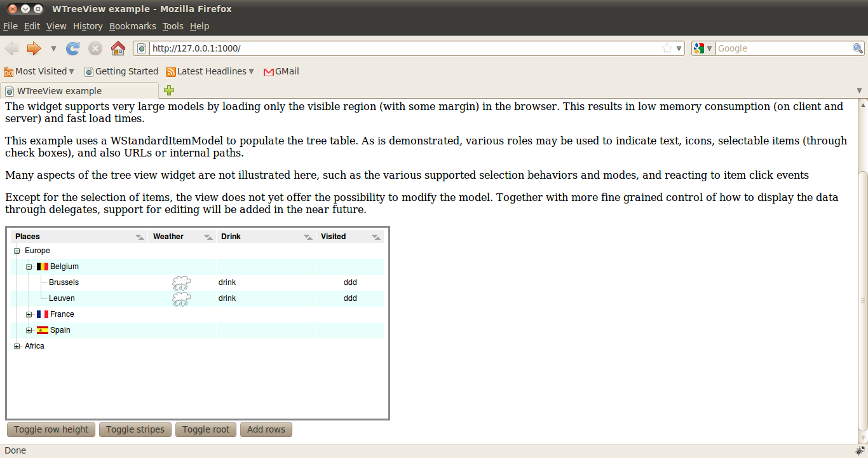
Task: Collapse the Europe tree node
Action: [x=16, y=251]
